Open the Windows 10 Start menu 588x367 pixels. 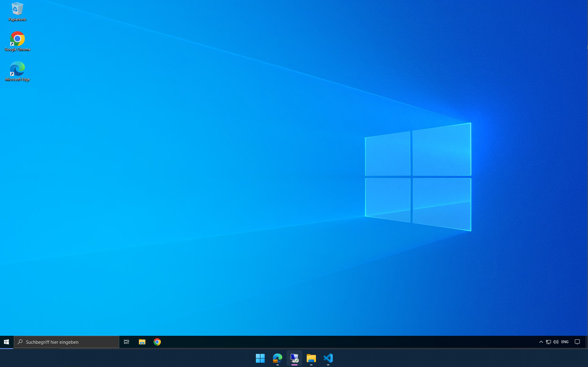coord(6,342)
